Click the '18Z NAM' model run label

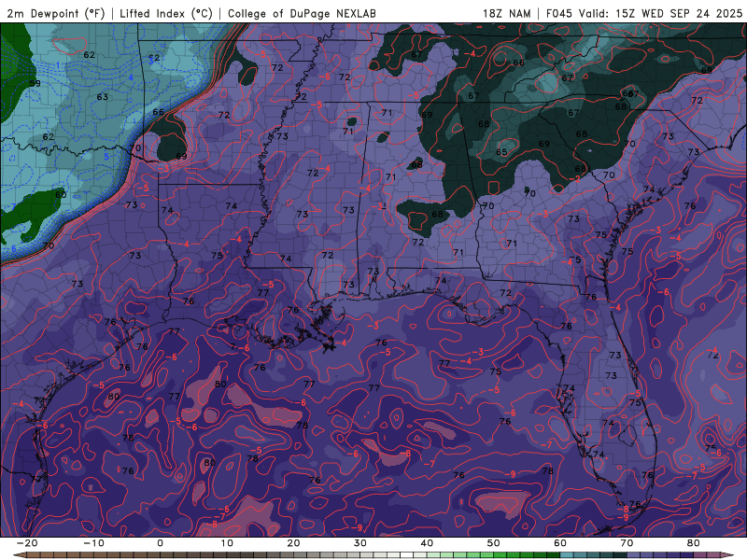click(x=507, y=13)
